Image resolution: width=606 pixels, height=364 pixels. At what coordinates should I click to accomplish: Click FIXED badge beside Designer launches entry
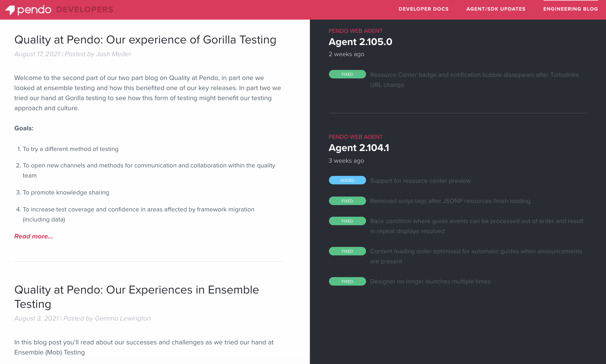tap(347, 282)
